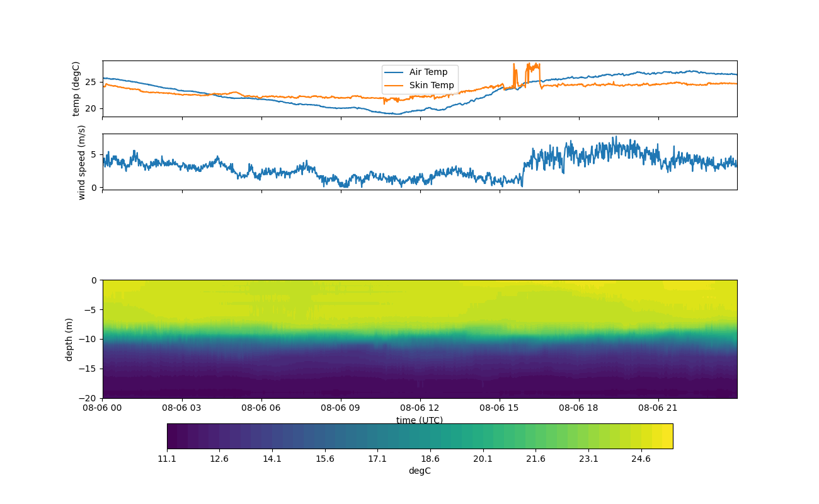819x504 pixels.
Task: Select the 08-06 00 time tick label
Action: click(103, 408)
